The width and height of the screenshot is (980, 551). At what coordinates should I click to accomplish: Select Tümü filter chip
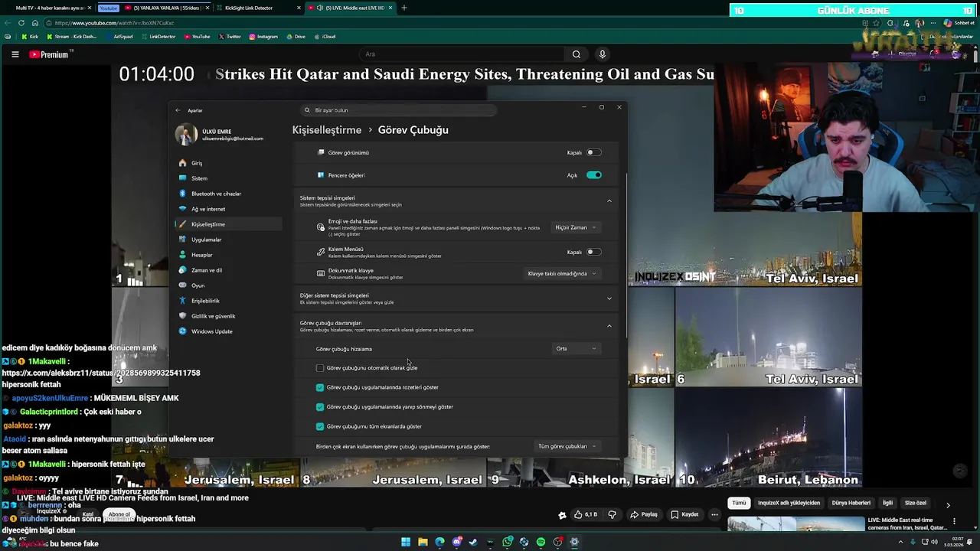click(739, 504)
